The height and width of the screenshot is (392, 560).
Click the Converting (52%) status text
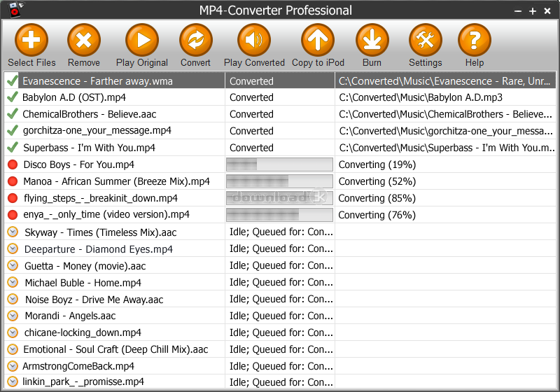point(377,181)
